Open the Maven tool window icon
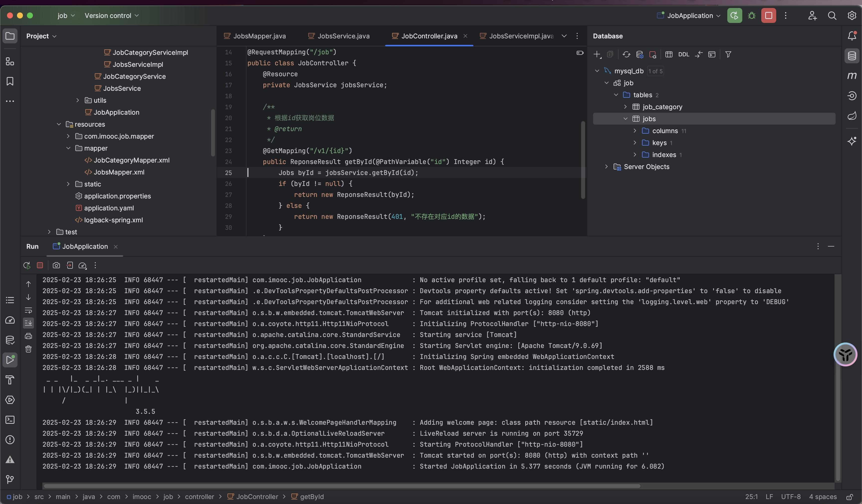862x504 pixels. click(852, 76)
